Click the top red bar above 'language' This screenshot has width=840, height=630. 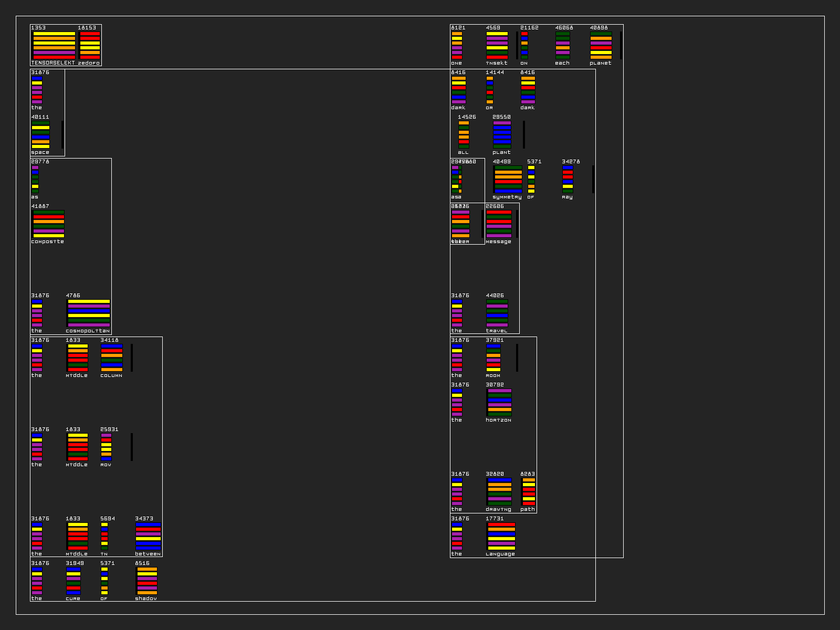click(x=501, y=524)
